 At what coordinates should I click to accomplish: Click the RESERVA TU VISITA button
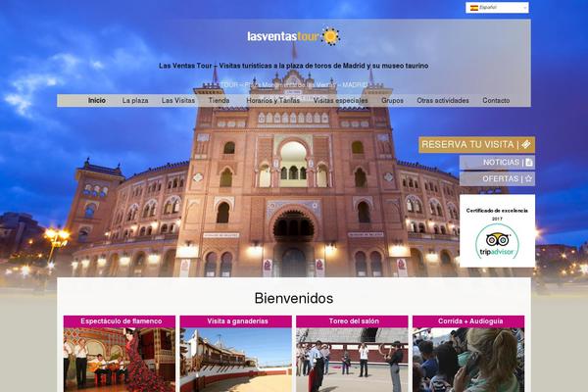click(476, 144)
